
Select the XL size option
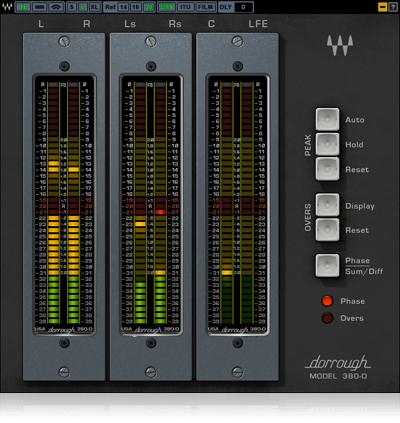tap(95, 7)
